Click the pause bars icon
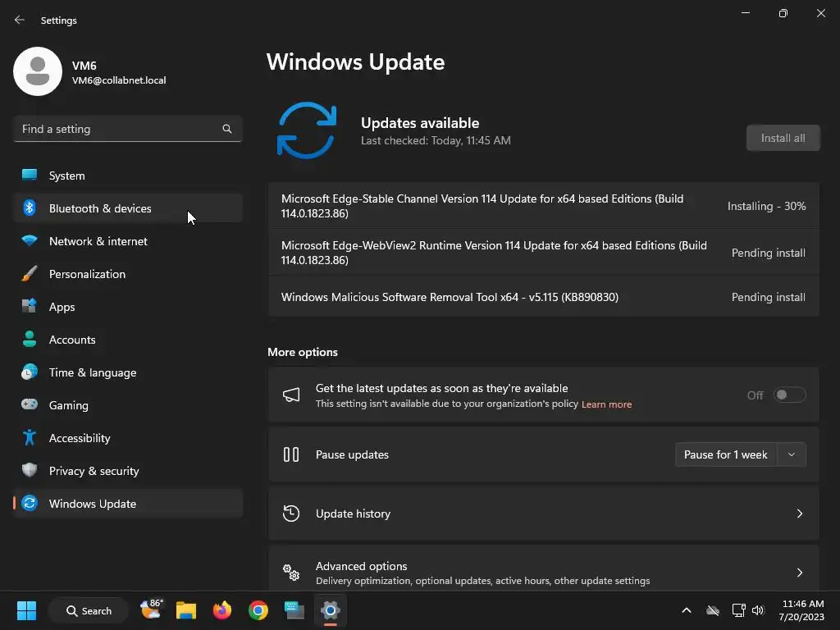Viewport: 840px width, 630px height. coord(291,454)
